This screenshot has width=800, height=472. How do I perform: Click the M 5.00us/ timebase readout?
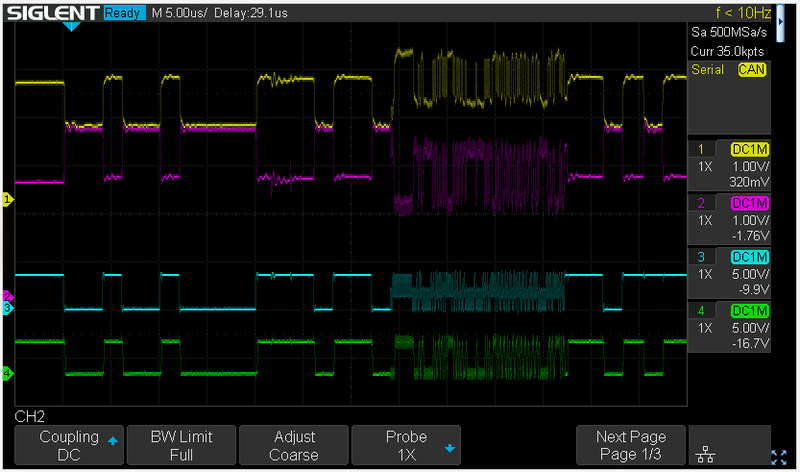tap(180, 13)
